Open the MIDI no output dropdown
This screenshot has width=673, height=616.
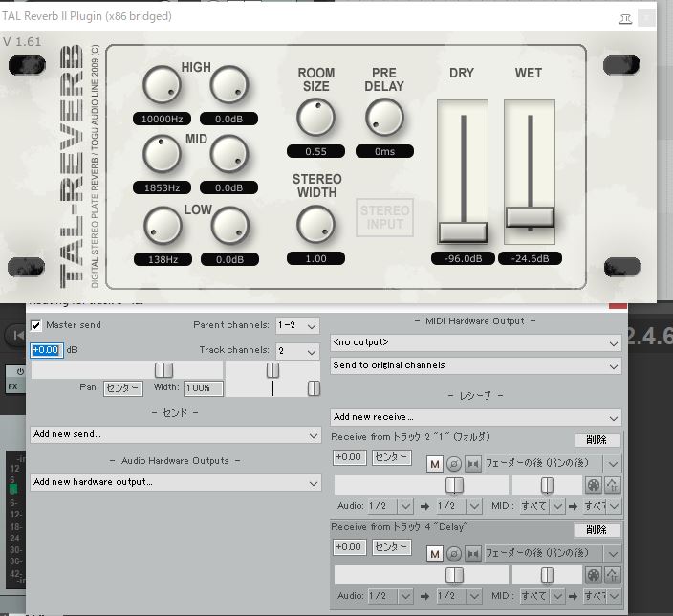pos(475,342)
